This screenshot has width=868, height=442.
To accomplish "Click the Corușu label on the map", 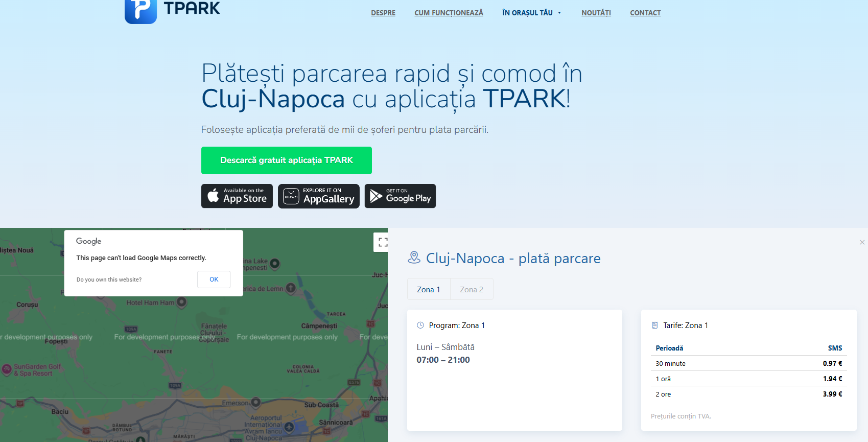I will point(27,305).
